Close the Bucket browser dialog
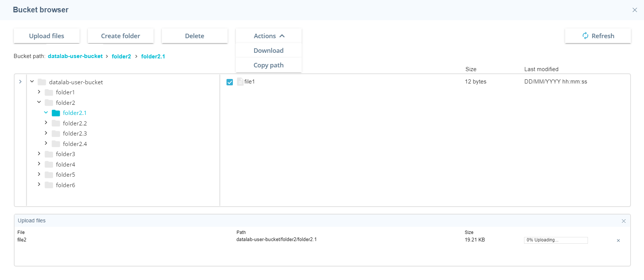Viewport: 644px width, 280px height. point(635,10)
